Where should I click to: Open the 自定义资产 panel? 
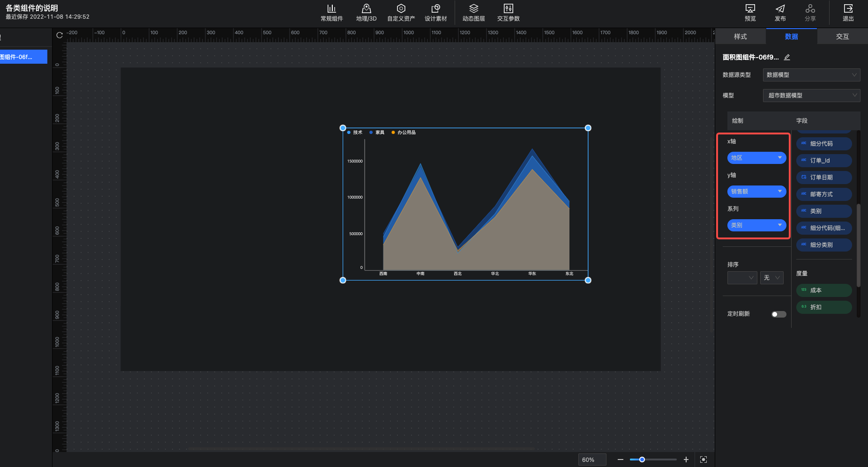click(x=401, y=13)
